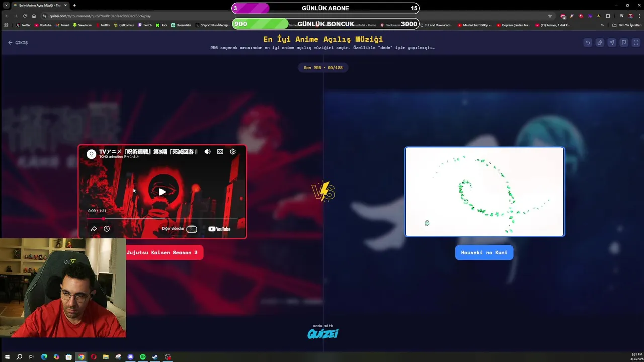Screen dimensions: 644x362
Task: Click the fullscreen icon in quiz header
Action: [x=636, y=43]
